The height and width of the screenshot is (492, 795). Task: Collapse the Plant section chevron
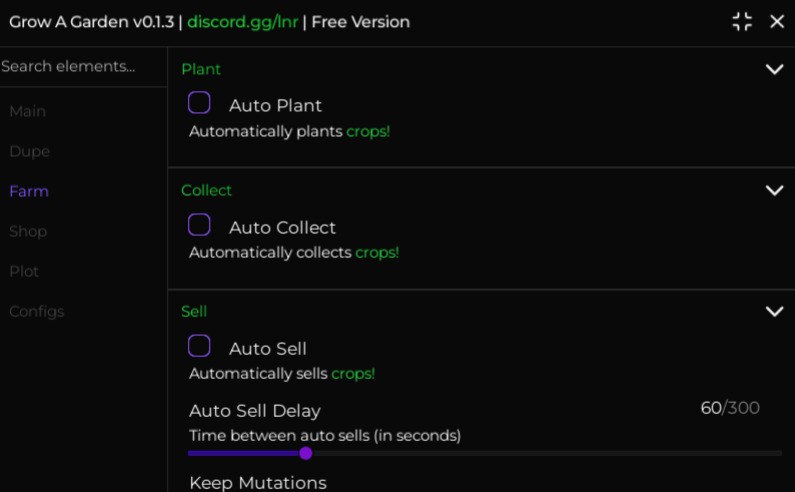(x=774, y=69)
